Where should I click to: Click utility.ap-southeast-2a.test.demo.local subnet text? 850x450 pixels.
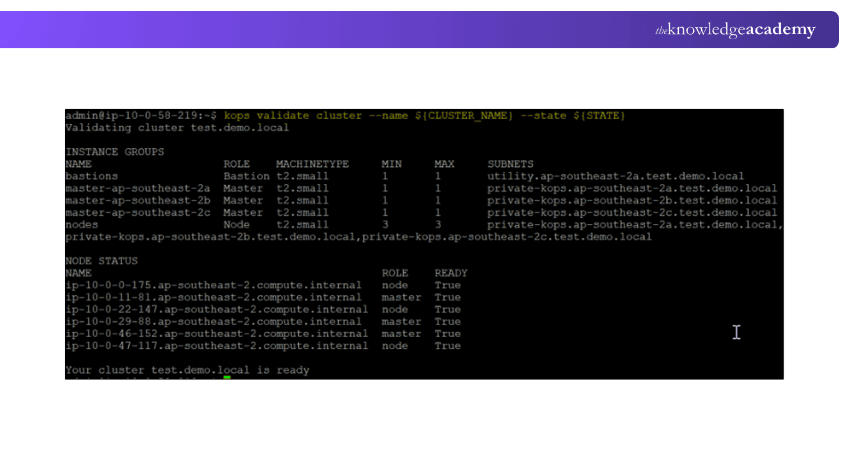tap(615, 176)
